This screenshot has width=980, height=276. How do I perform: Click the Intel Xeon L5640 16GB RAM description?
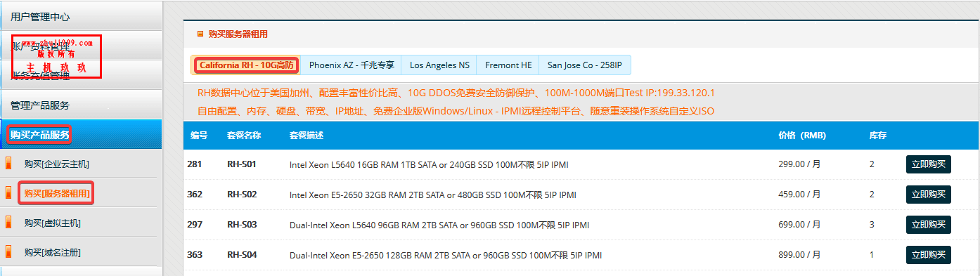[429, 165]
